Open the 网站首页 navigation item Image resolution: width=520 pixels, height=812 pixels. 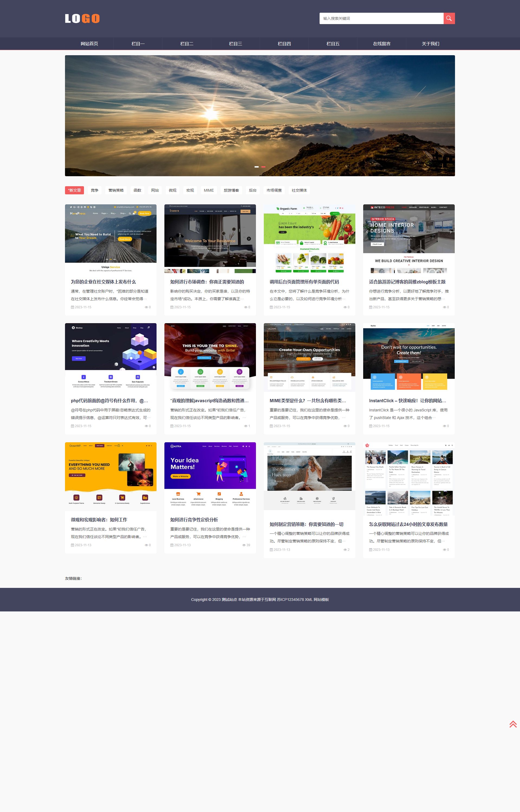coord(89,44)
